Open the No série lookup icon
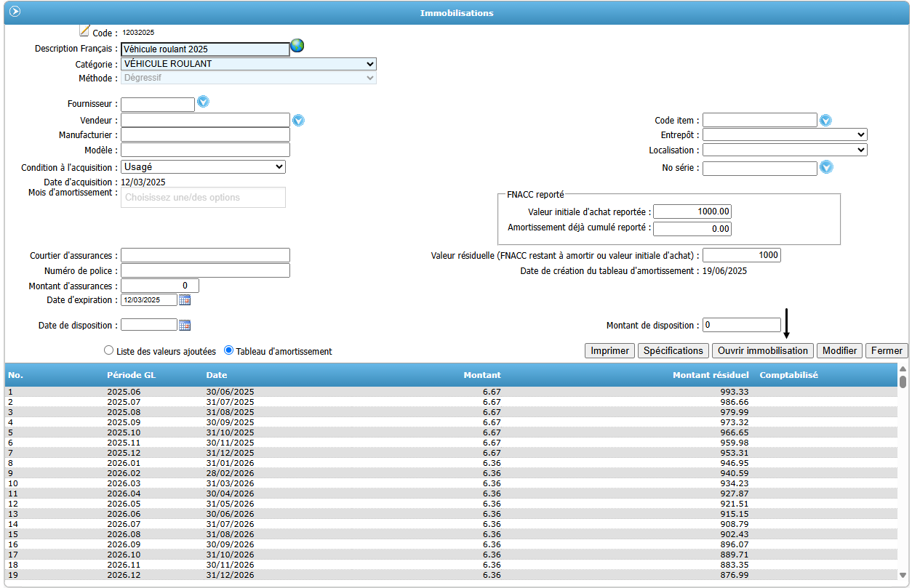The height and width of the screenshot is (588, 912). click(825, 168)
